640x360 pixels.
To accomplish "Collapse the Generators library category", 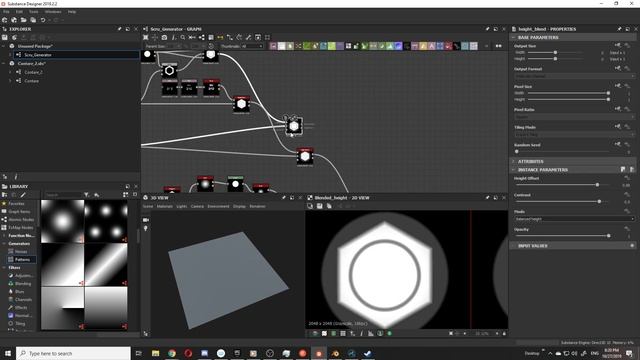I will click(4, 244).
